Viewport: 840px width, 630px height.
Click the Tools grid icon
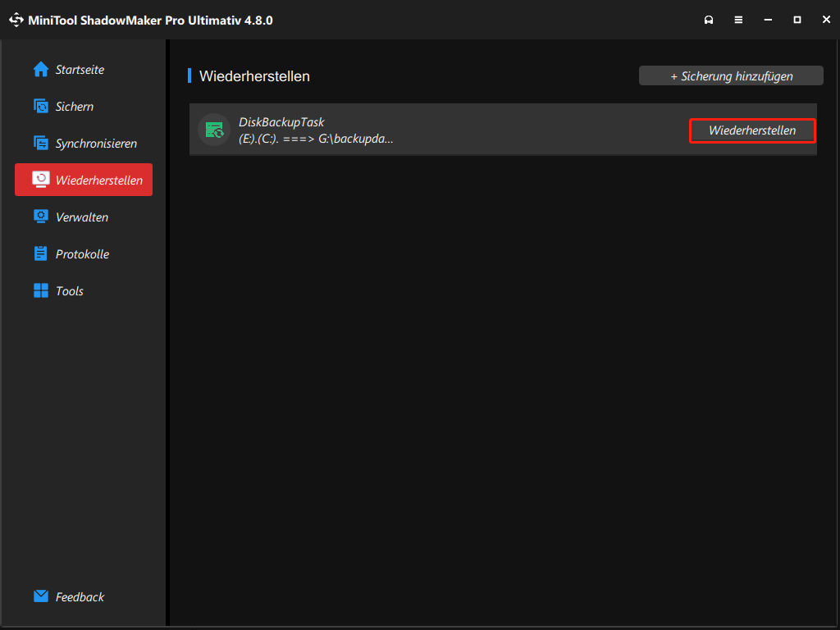click(41, 290)
